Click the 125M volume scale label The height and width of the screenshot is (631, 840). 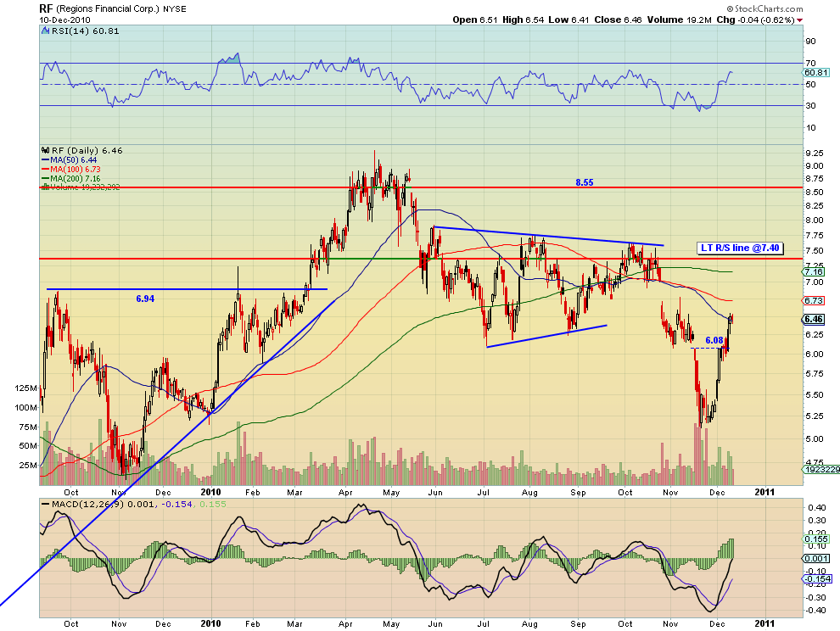click(26, 388)
